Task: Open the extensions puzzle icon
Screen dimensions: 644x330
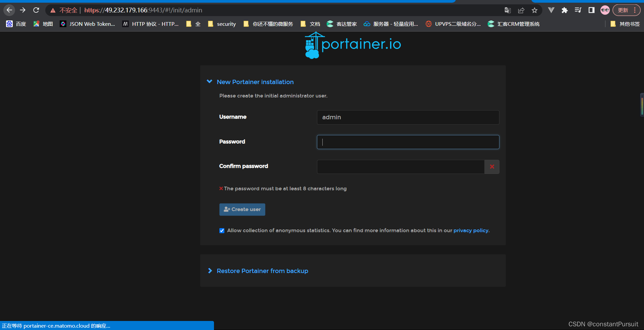Action: [565, 10]
